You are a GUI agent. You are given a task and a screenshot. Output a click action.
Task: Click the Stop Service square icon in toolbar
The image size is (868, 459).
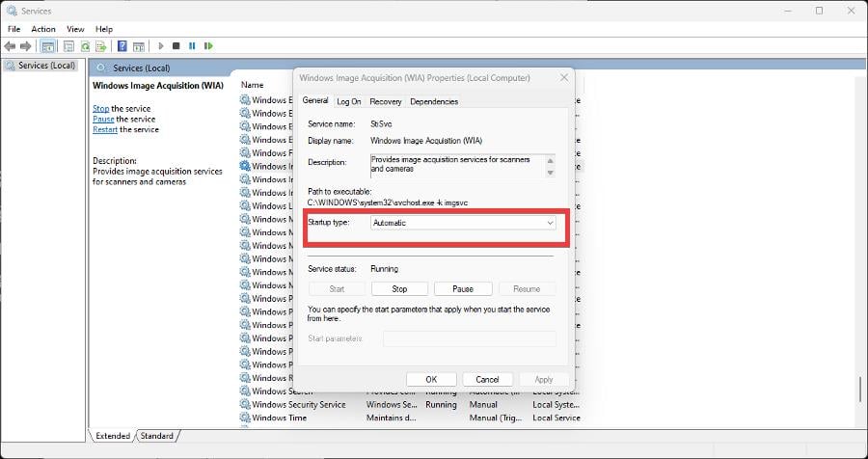coord(176,46)
